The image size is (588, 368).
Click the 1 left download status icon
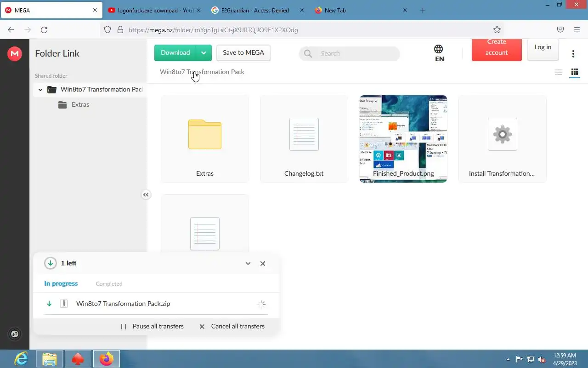pyautogui.click(x=50, y=264)
